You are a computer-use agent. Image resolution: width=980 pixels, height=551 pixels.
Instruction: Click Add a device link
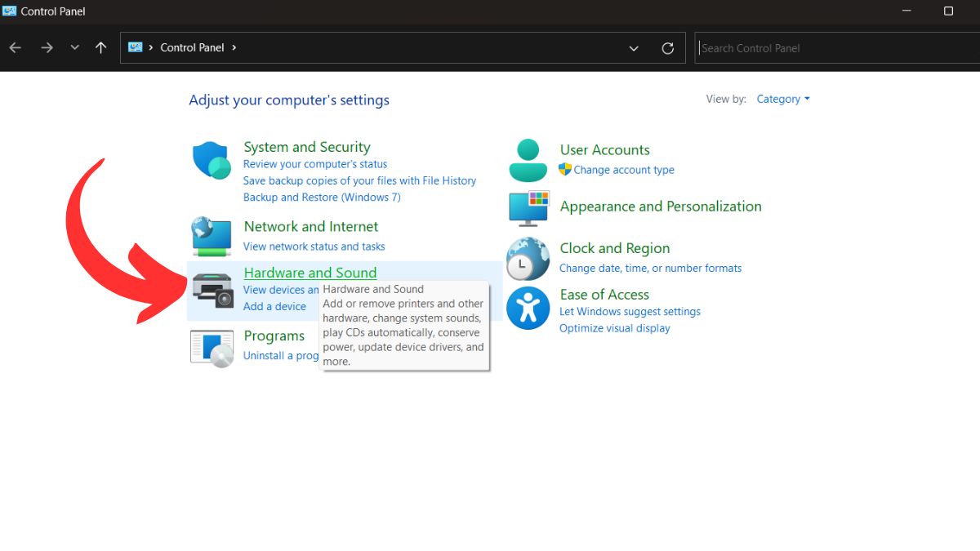pyautogui.click(x=274, y=307)
